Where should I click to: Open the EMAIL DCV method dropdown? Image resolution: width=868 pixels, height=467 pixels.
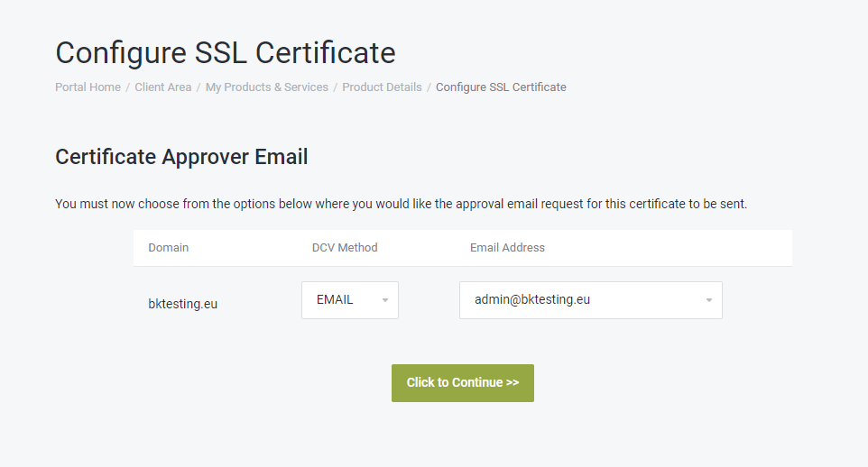coord(350,300)
